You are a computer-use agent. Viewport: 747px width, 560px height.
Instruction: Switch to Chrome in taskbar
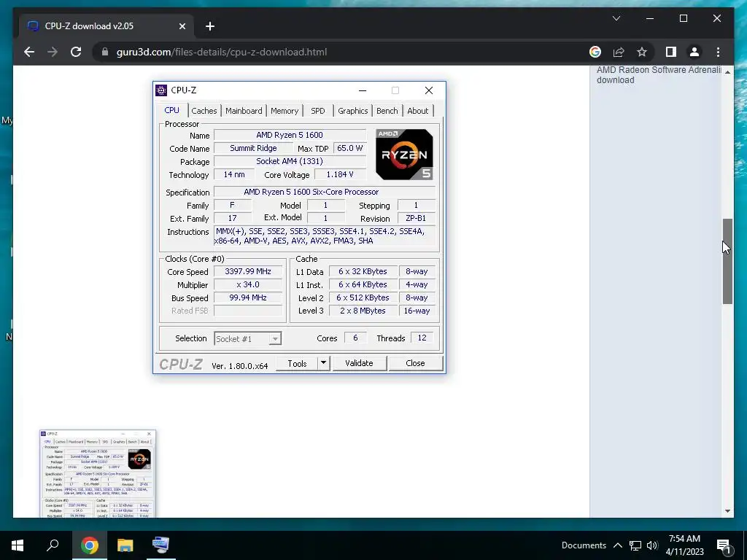pos(89,545)
